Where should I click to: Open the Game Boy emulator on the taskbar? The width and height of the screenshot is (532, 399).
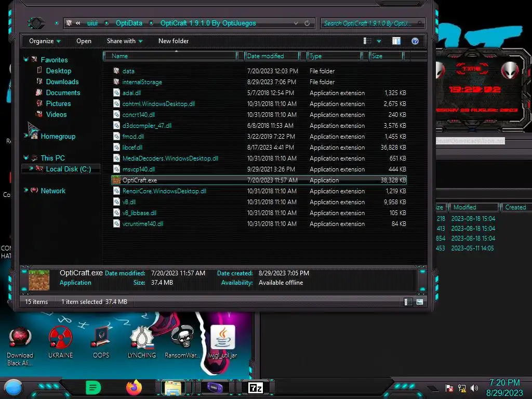tap(215, 388)
